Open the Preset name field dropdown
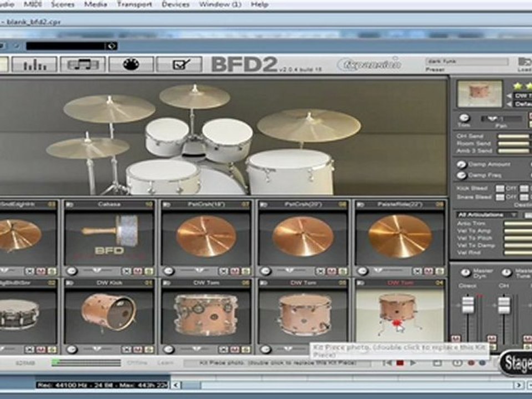 tap(467, 62)
